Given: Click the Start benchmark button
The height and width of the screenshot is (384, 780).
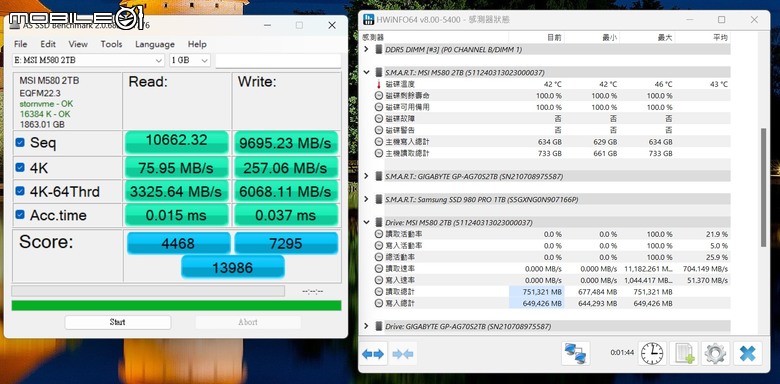Looking at the screenshot, I should [x=117, y=322].
